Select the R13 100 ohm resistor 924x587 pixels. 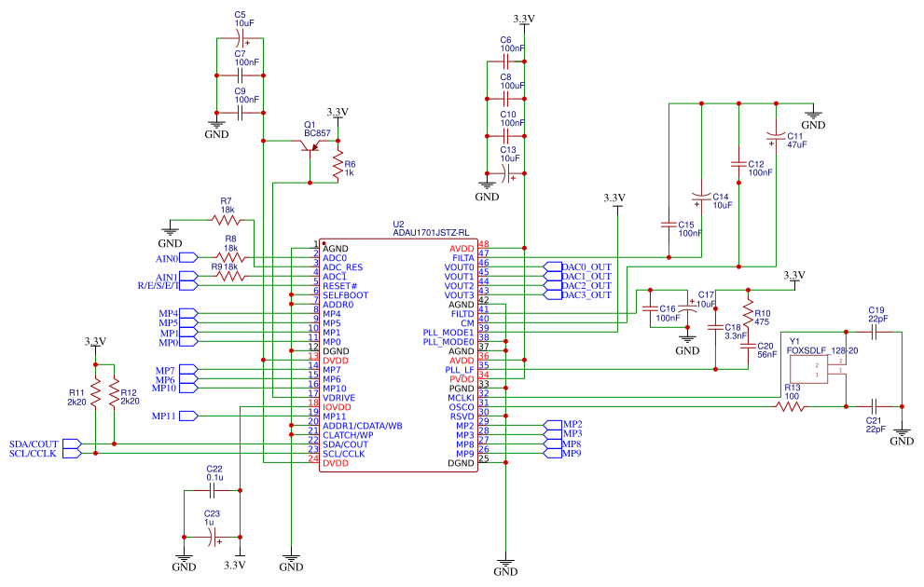tap(793, 406)
